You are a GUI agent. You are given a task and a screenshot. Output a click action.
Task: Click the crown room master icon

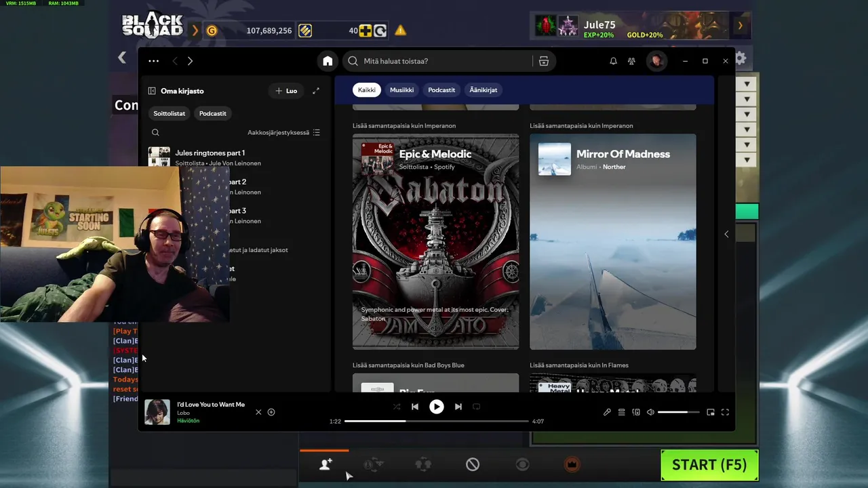(x=572, y=464)
